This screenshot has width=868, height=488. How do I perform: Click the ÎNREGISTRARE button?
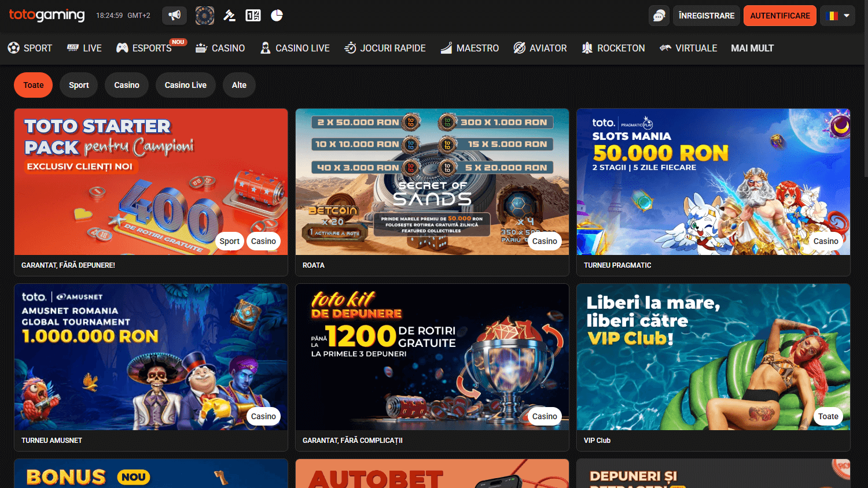click(706, 16)
